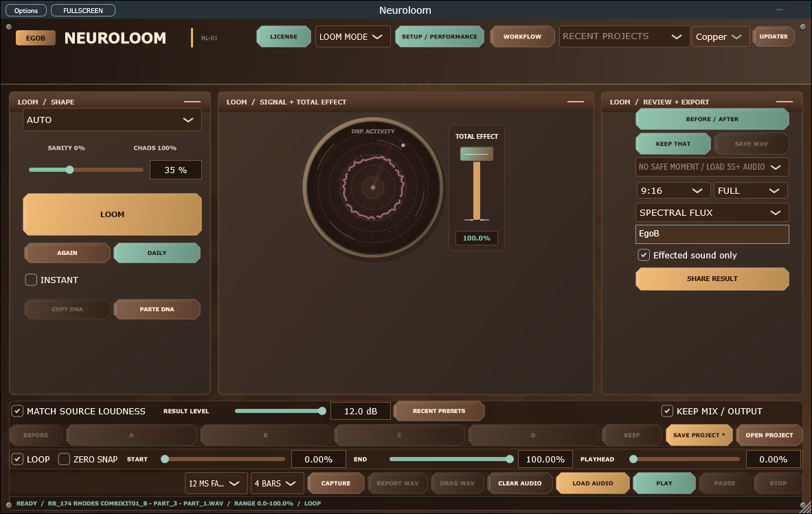
Task: Click the EGOB logo badge
Action: point(35,38)
